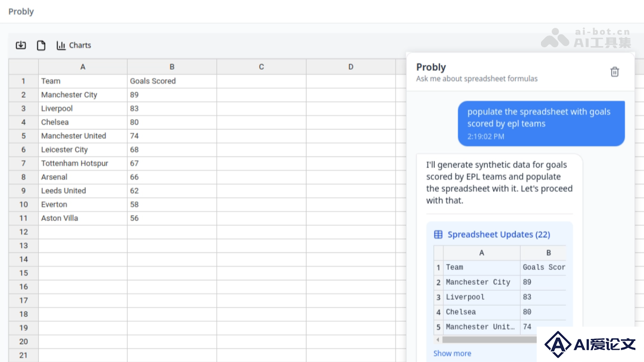Viewport: 644px width, 362px height.
Task: Click the cell with value 62
Action: [x=172, y=190]
